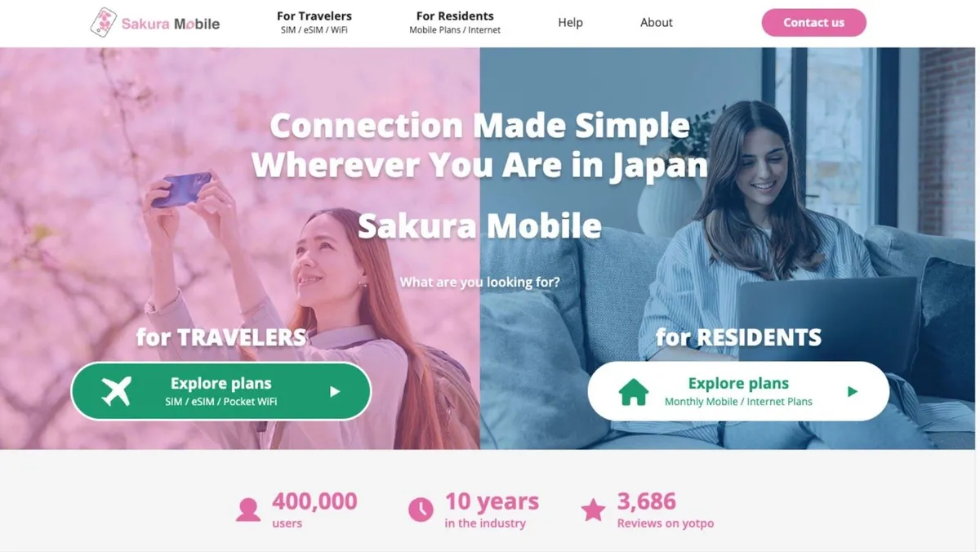
Task: Explore Monthly Mobile / Internet Plans
Action: click(738, 391)
